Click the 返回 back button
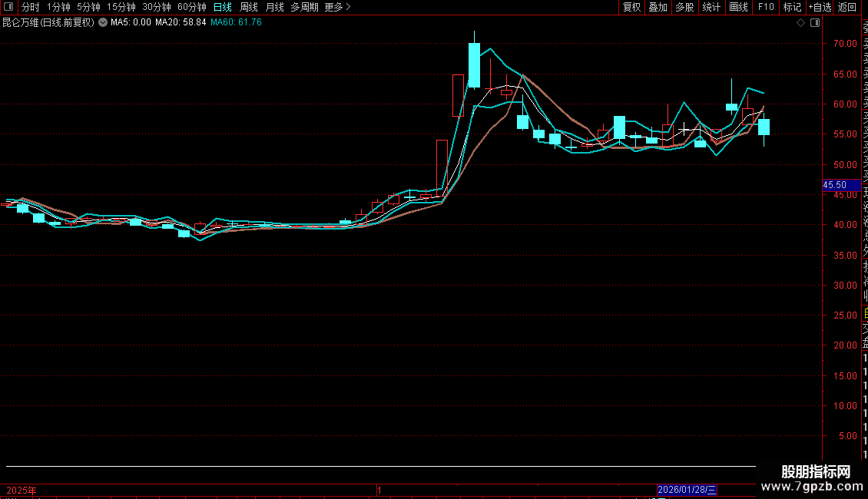The image size is (868, 499). (x=847, y=7)
